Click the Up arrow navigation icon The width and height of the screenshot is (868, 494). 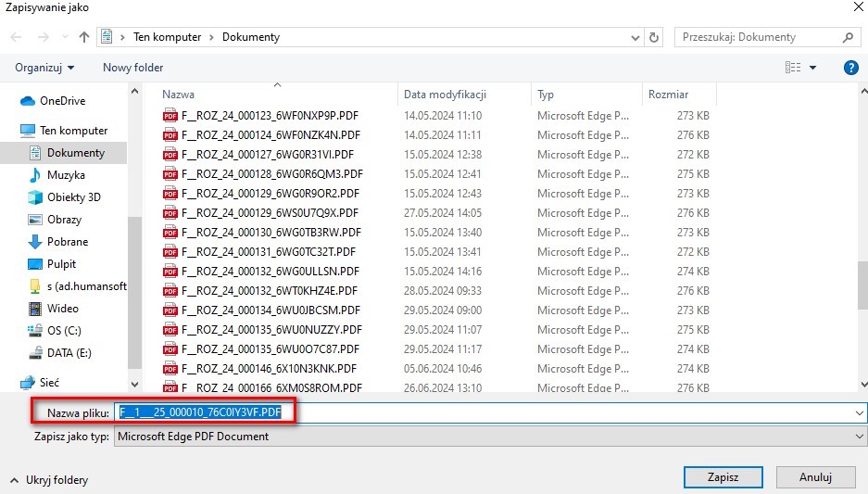click(x=84, y=37)
